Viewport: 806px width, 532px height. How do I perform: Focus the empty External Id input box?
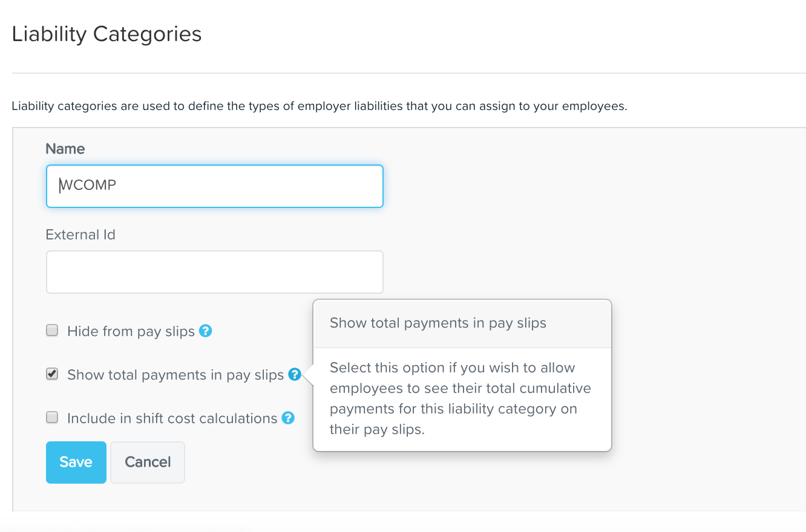point(215,272)
